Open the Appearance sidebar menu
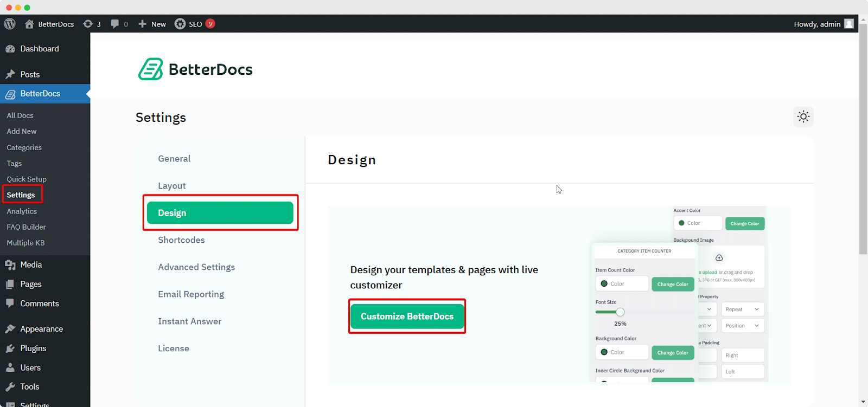Viewport: 868px width, 407px height. [41, 329]
